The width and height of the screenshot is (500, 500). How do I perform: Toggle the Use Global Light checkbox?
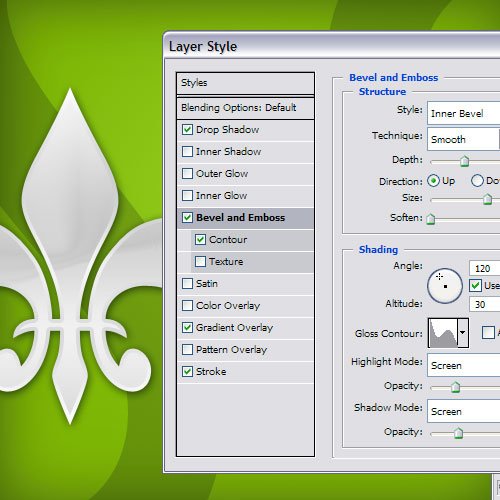tap(475, 285)
